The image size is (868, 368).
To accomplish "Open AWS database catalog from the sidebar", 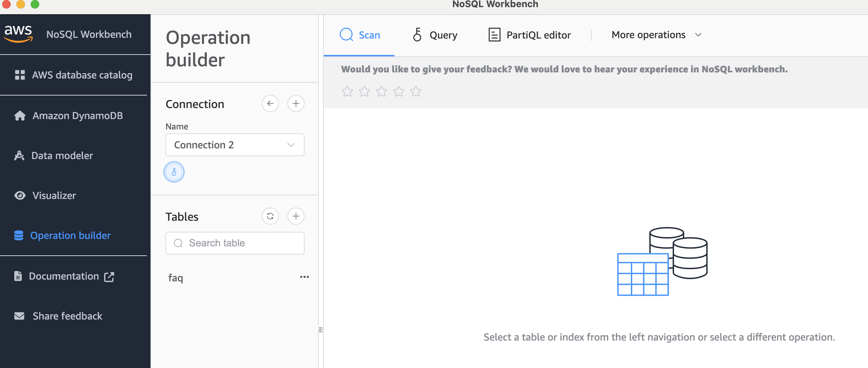I will tap(73, 75).
